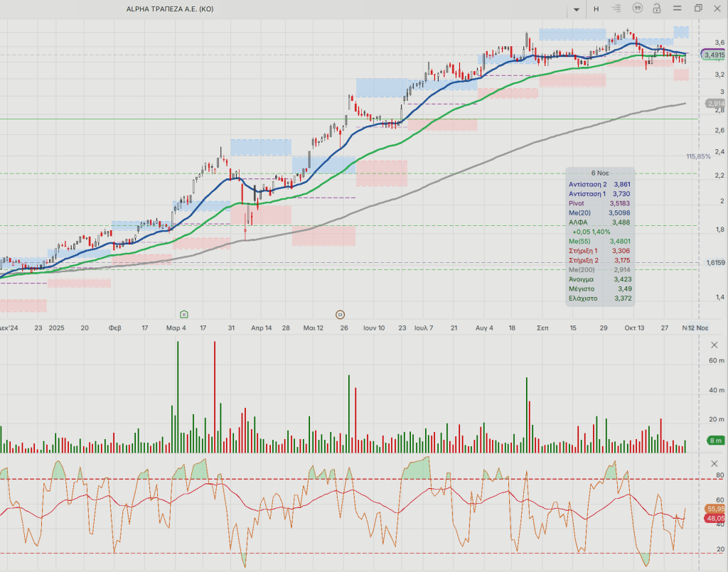Open the two-bar hamburger menu
This screenshot has width=728, height=572.
tap(678, 9)
